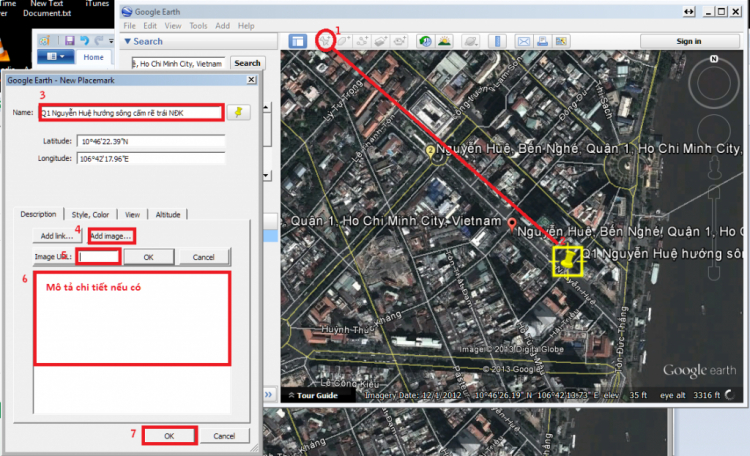750x456 pixels.
Task: Click the zoom slider on the map navigation
Action: coord(714,233)
